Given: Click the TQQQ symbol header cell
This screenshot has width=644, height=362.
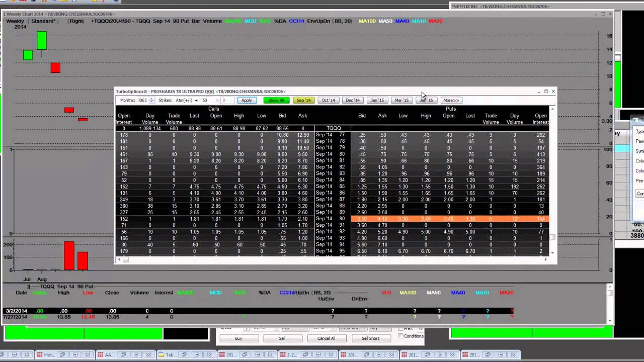Looking at the screenshot, I should pos(334,128).
